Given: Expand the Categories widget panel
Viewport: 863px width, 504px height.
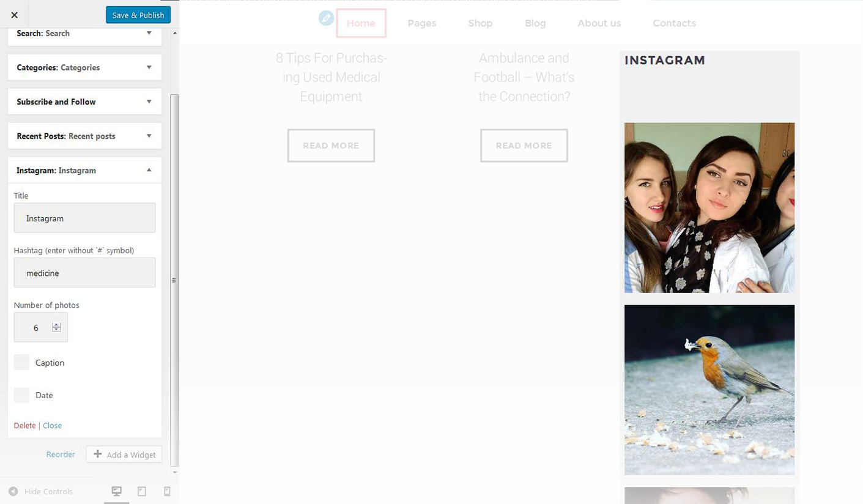Looking at the screenshot, I should 149,67.
